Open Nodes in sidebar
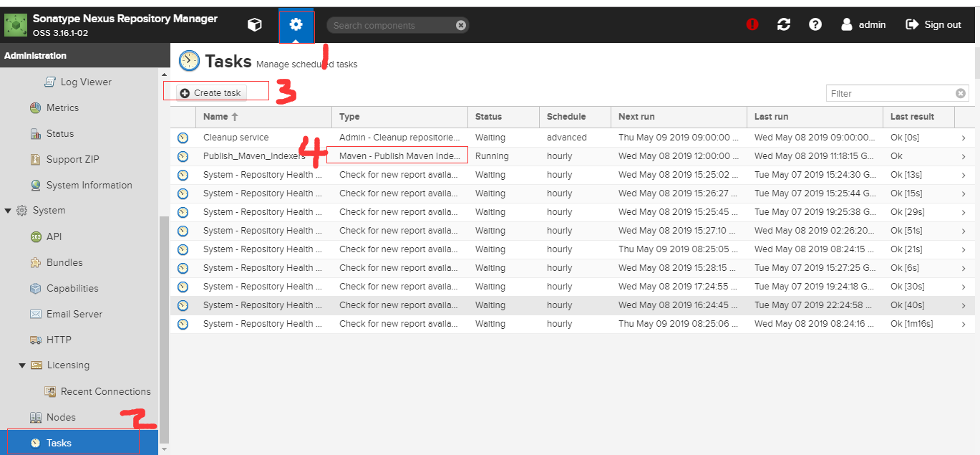Viewport: 980px width, 455px height. pos(61,417)
